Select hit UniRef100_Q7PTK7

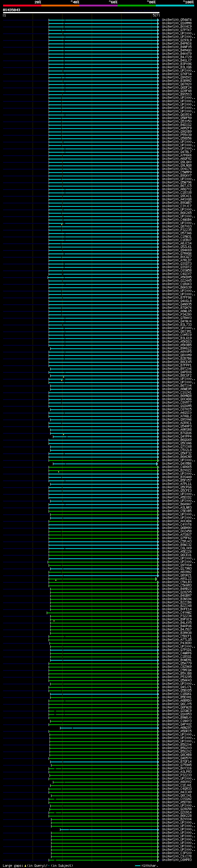click(177, 30)
